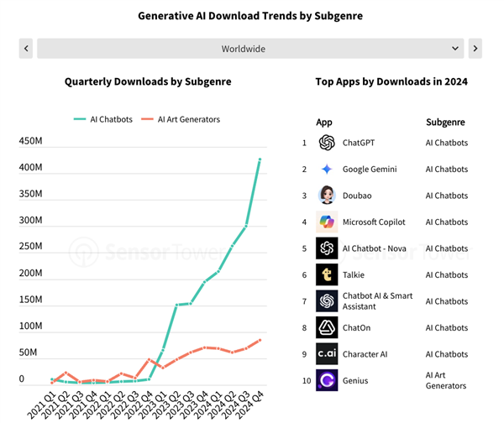This screenshot has height=423, width=504.
Task: Toggle the AI Chatbots legend series
Action: point(104,119)
